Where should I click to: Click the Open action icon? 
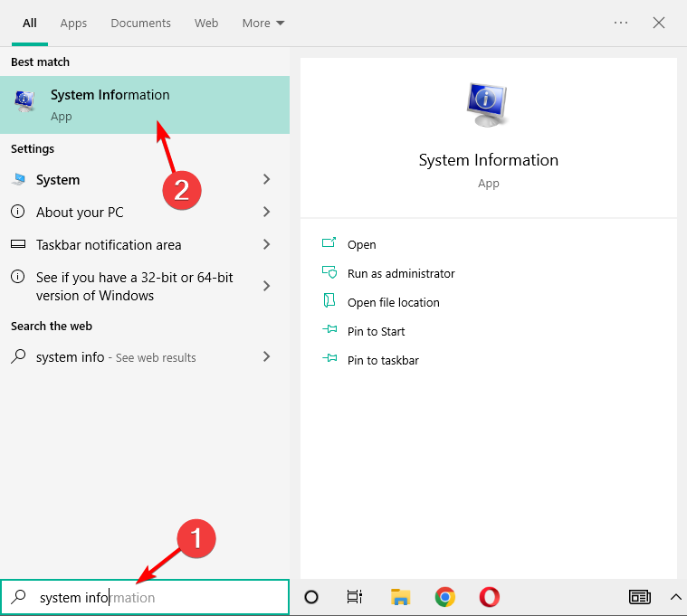coord(329,242)
